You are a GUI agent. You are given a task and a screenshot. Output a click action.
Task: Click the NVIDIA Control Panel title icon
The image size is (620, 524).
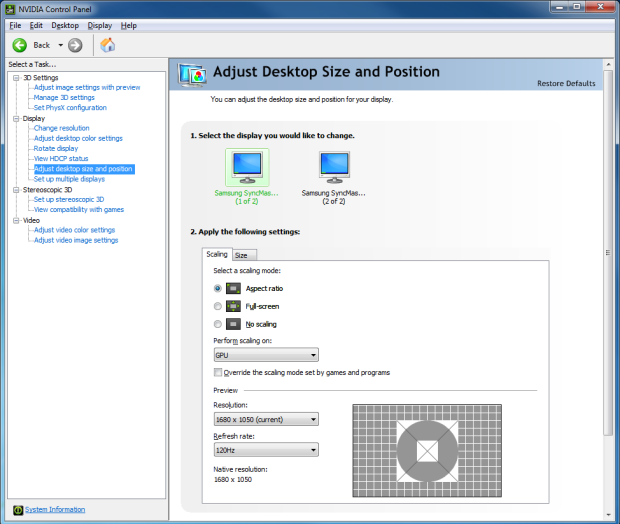click(x=10, y=9)
